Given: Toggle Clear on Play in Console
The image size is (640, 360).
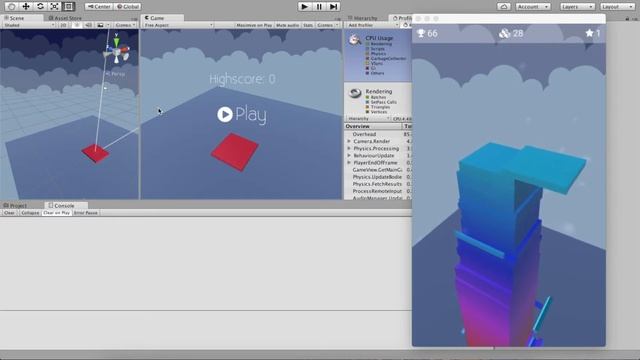Looking at the screenshot, I should [x=57, y=213].
